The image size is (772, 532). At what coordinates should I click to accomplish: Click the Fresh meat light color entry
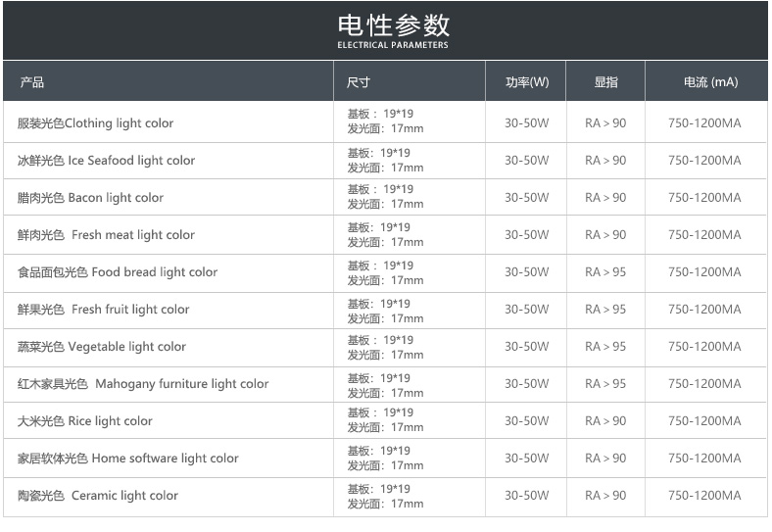point(106,235)
